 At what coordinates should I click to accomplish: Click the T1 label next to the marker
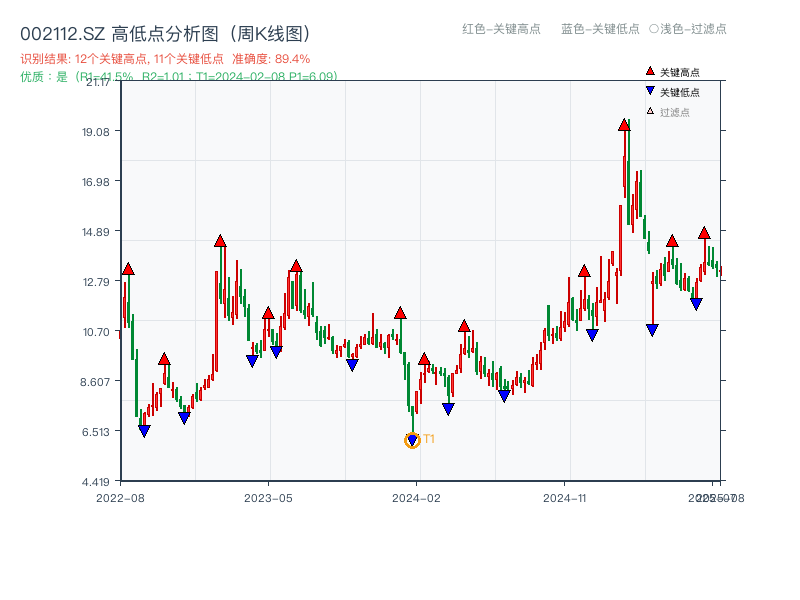pyautogui.click(x=429, y=438)
